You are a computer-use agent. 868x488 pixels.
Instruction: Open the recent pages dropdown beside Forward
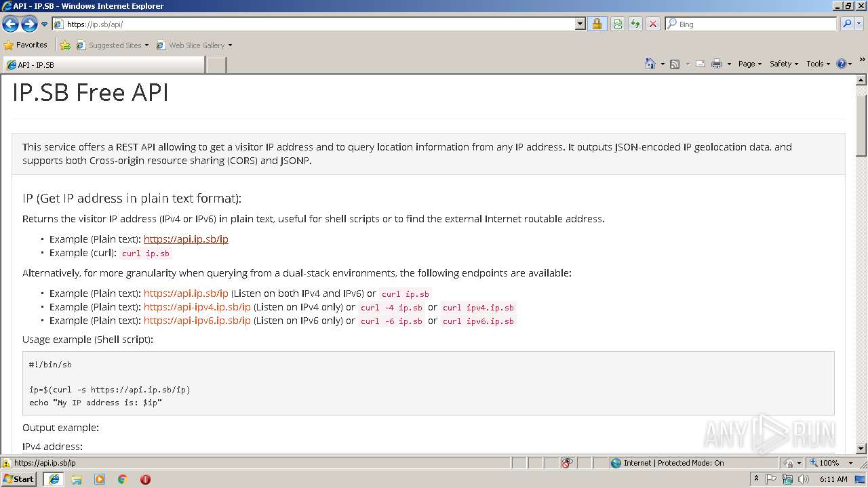click(45, 24)
